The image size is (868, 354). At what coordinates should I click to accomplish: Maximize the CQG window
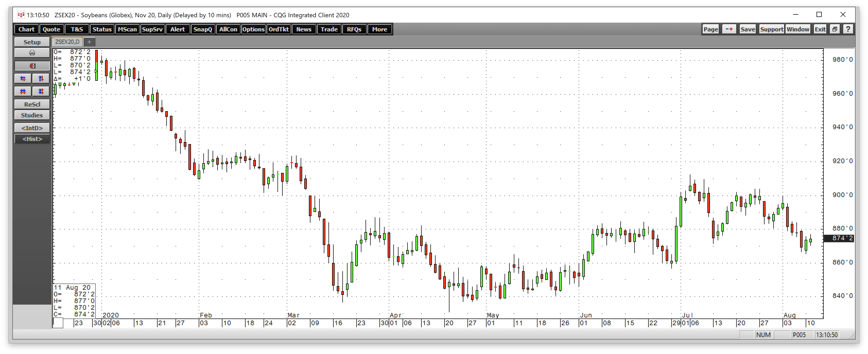(819, 14)
